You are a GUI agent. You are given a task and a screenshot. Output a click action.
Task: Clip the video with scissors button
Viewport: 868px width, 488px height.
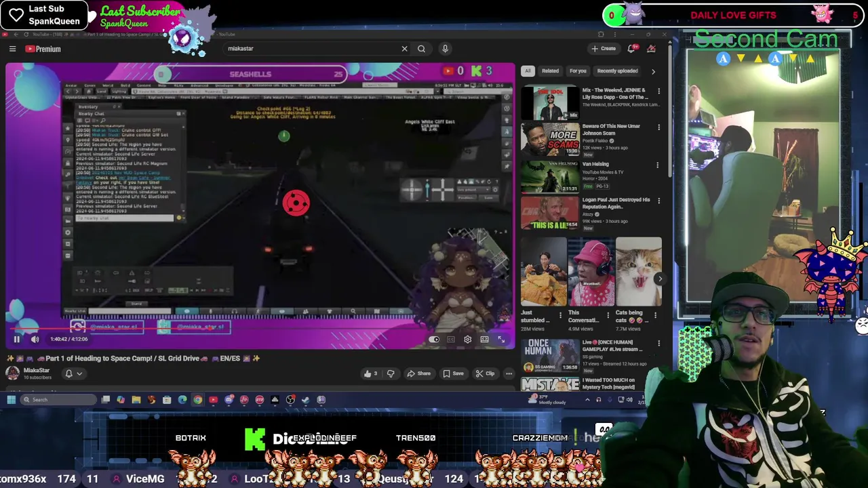[485, 373]
